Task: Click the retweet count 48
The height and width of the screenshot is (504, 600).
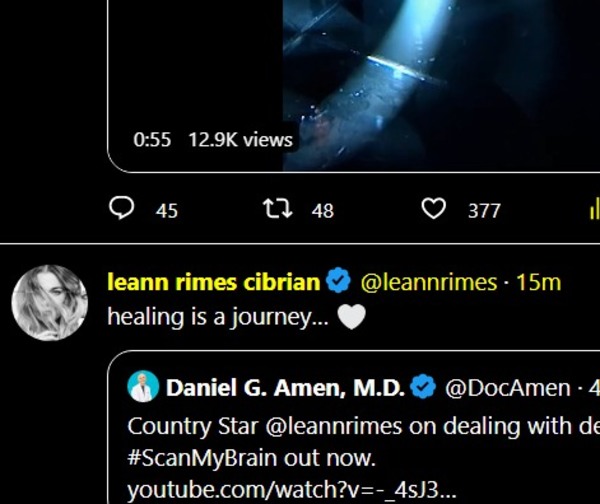Action: coord(322,210)
